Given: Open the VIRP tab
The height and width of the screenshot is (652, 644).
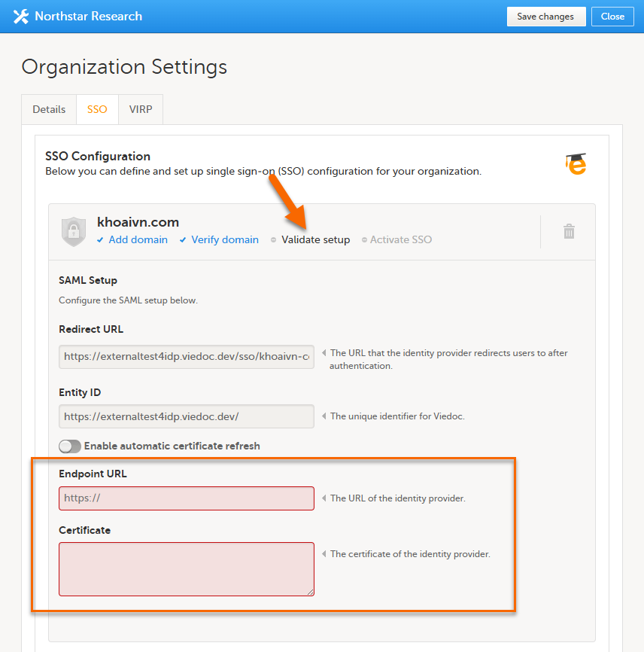Looking at the screenshot, I should 141,109.
